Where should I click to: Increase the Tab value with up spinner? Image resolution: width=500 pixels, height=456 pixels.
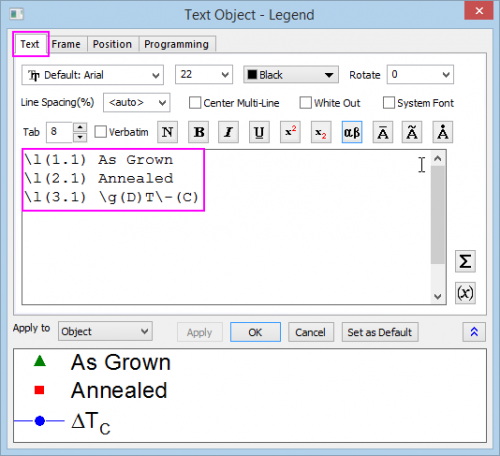click(x=80, y=127)
